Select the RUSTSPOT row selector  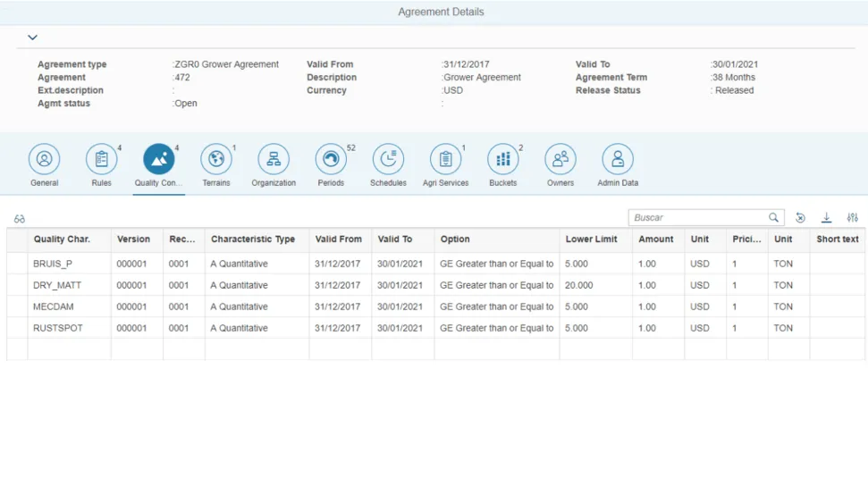(x=17, y=328)
